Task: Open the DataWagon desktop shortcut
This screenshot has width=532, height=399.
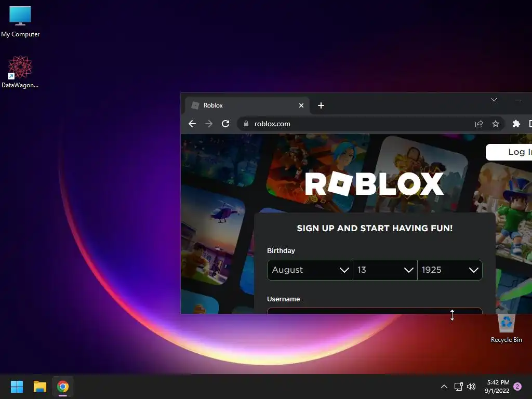Action: coord(20,72)
